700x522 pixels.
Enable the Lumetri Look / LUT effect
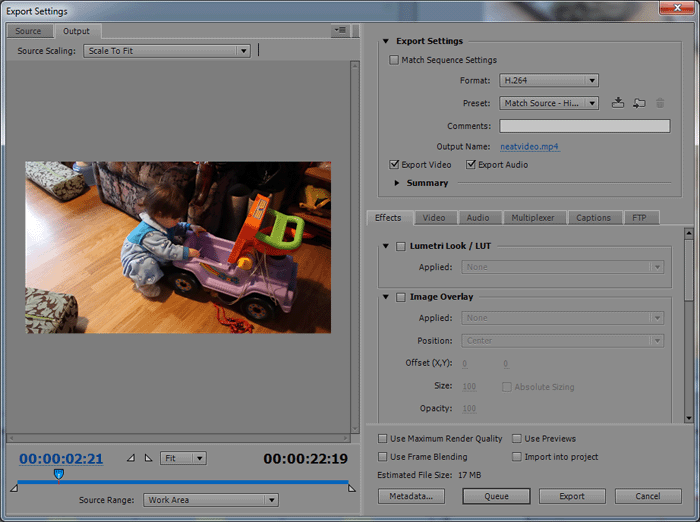tap(401, 246)
